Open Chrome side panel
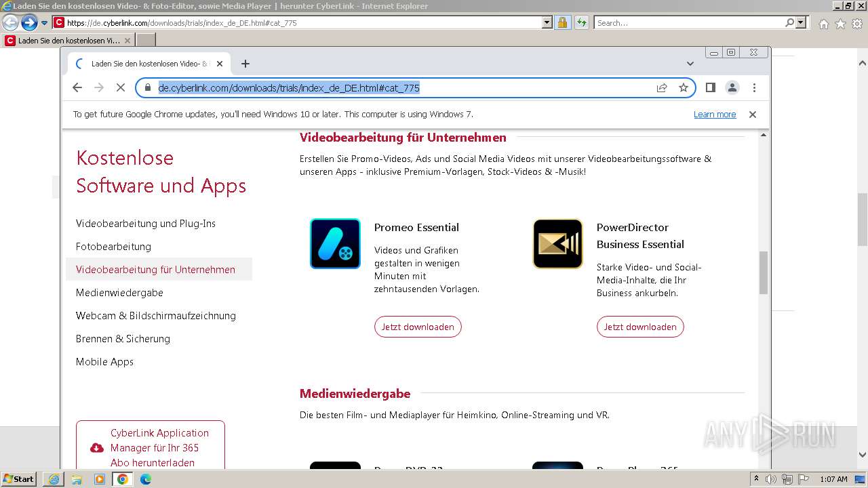Screen dimensions: 868x488 710,87
